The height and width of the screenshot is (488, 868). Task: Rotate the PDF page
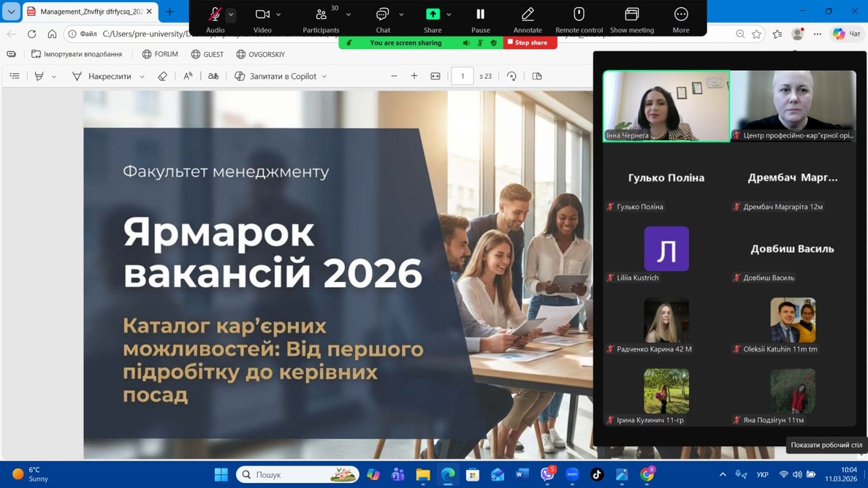[512, 76]
